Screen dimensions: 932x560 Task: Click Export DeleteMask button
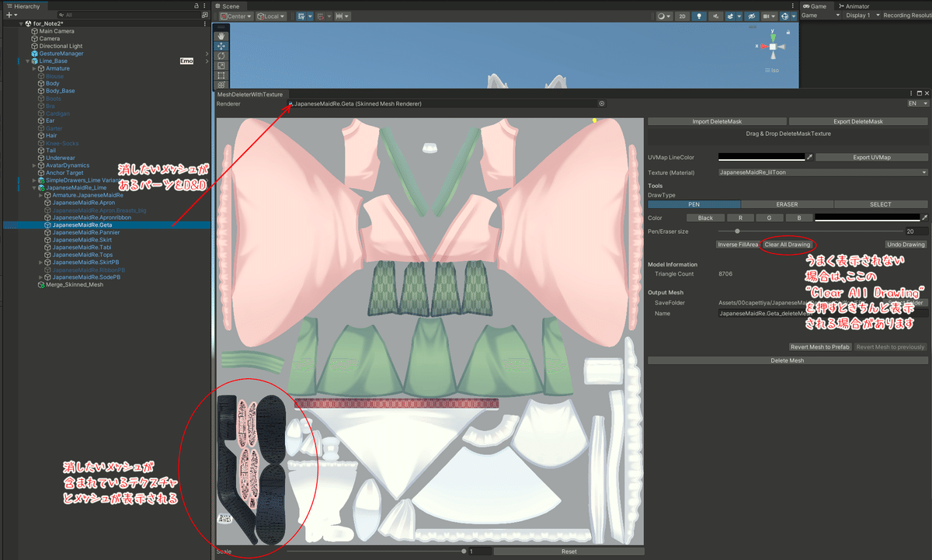[x=858, y=122]
